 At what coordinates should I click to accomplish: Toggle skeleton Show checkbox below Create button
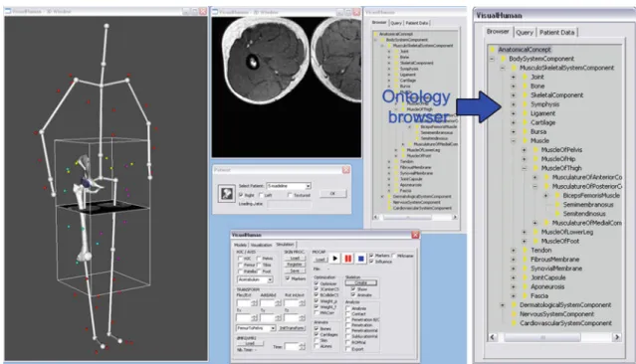click(x=353, y=289)
